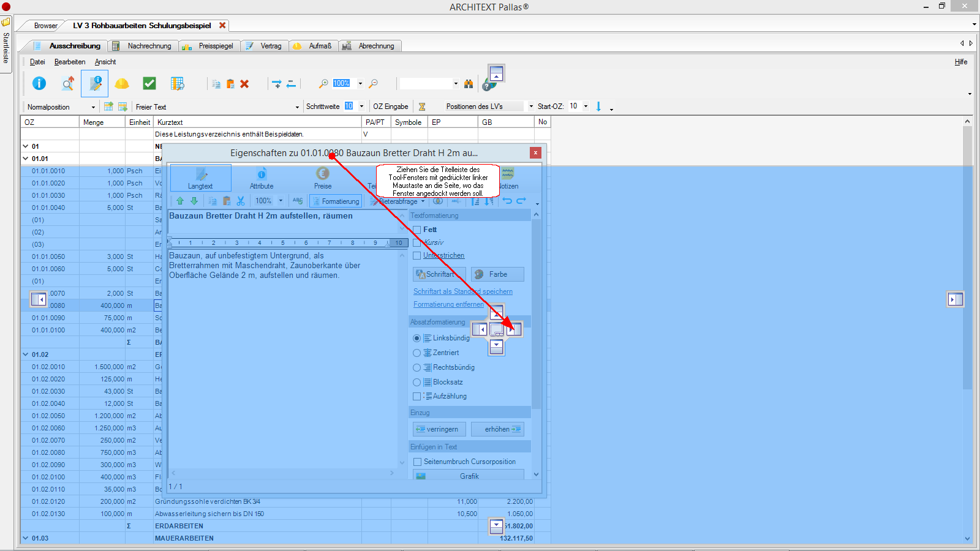This screenshot has height=551, width=980.
Task: Switch to the Nachrechnung tab
Action: click(143, 46)
